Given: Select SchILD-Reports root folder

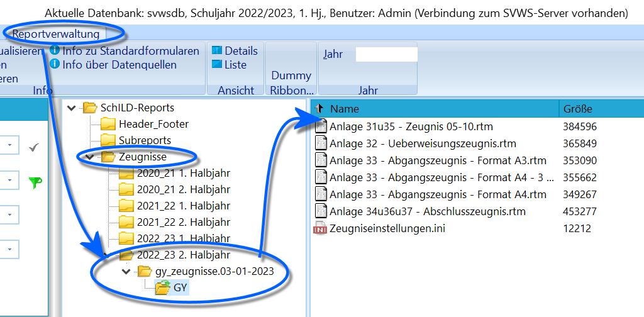Looking at the screenshot, I should (x=137, y=108).
